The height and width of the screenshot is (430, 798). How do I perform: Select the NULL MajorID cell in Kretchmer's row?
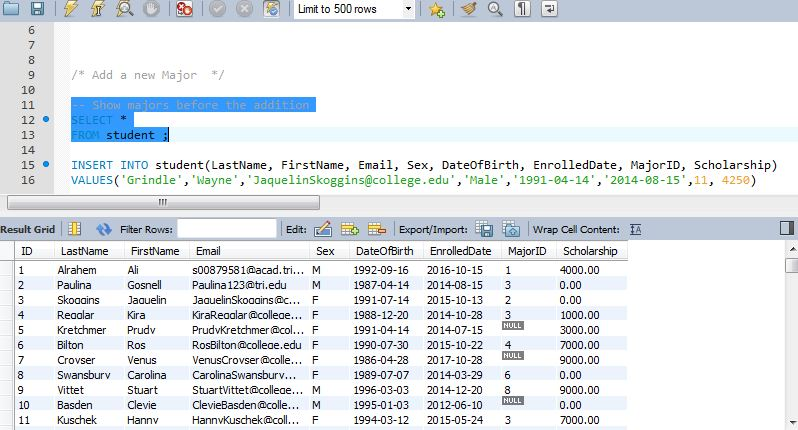[x=528, y=330]
